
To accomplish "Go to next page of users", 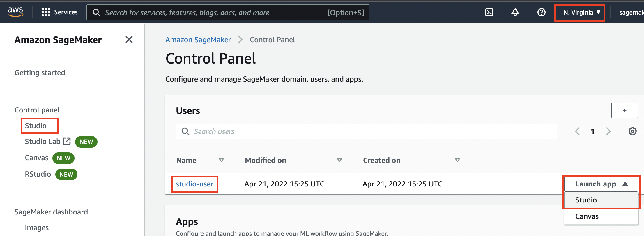I will [x=608, y=131].
